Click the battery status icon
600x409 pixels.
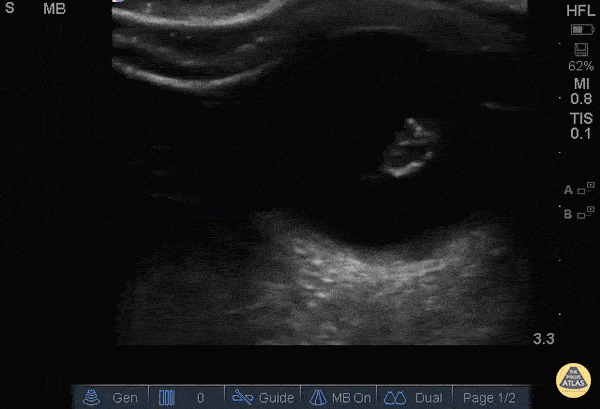(x=580, y=30)
